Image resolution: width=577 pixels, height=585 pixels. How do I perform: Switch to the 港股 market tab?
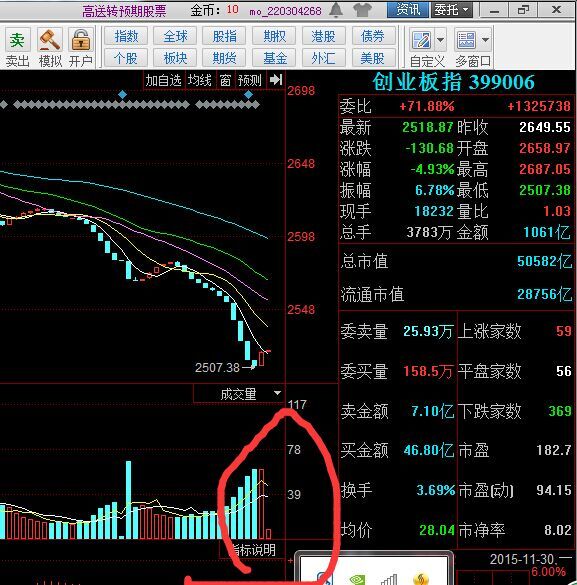point(323,36)
